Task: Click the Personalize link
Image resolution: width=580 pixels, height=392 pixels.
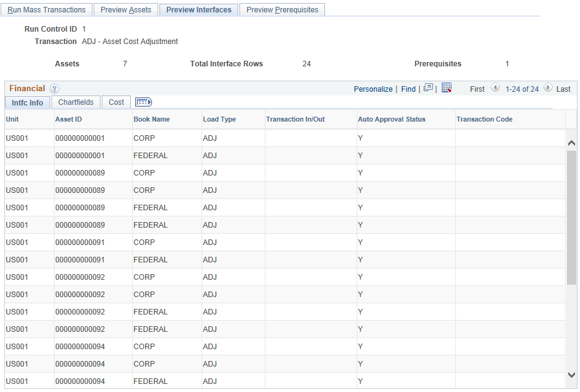Action: (373, 89)
